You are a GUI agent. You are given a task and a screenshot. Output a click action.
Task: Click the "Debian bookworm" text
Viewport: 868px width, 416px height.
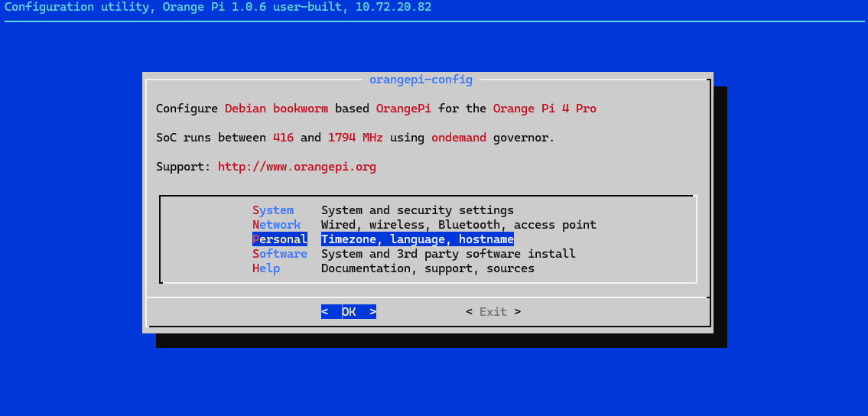(276, 109)
